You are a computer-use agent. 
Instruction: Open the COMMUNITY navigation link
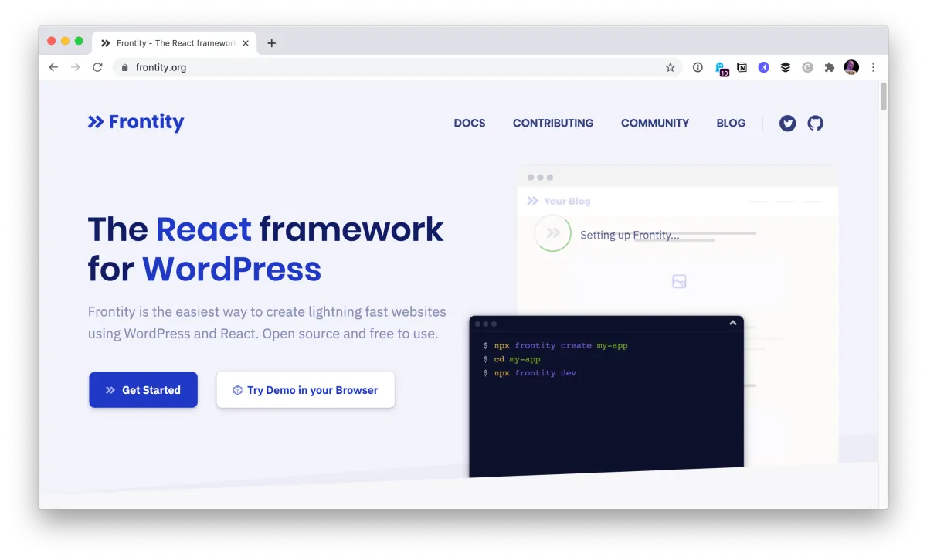click(655, 123)
